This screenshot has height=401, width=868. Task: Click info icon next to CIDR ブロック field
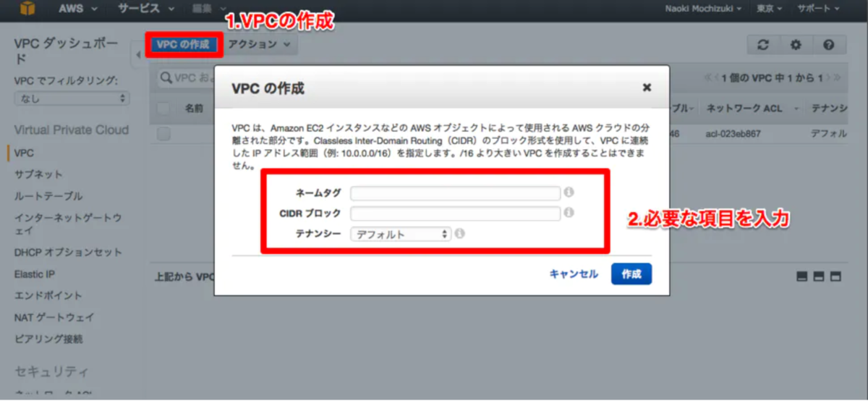[x=569, y=213]
